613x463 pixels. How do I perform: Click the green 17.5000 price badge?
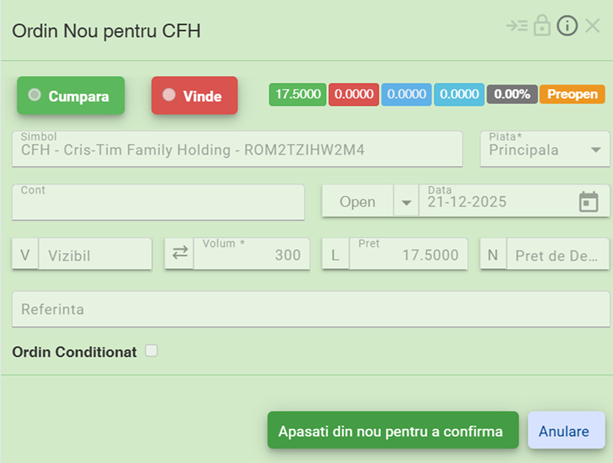tap(298, 94)
